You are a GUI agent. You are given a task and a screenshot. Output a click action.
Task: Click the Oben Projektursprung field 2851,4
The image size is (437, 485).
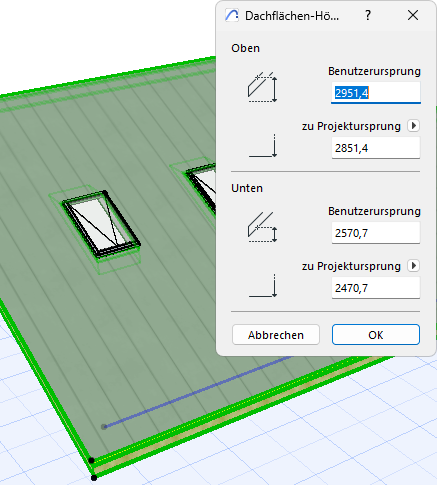[376, 148]
